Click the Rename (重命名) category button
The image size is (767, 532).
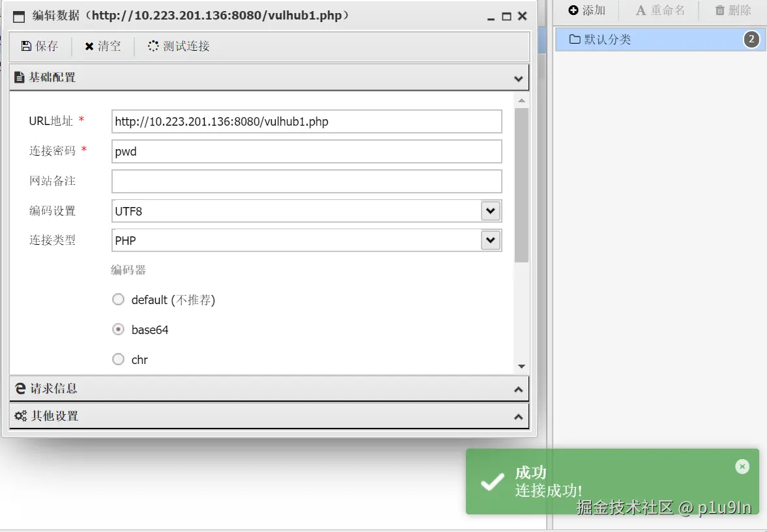660,10
